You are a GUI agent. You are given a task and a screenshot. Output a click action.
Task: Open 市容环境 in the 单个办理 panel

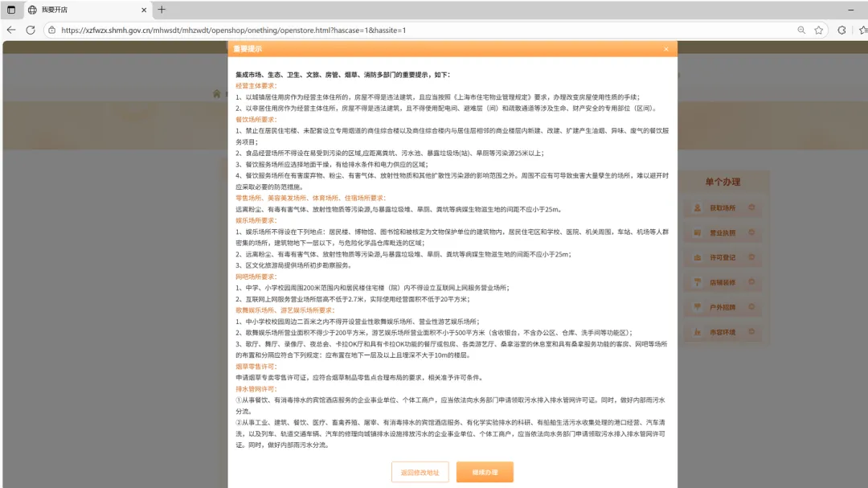723,332
